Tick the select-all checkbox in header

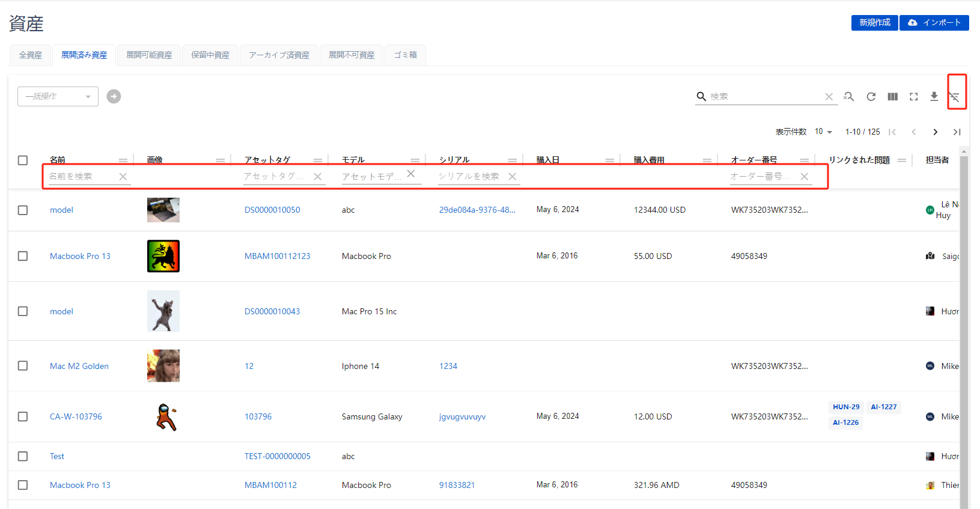pos(23,160)
